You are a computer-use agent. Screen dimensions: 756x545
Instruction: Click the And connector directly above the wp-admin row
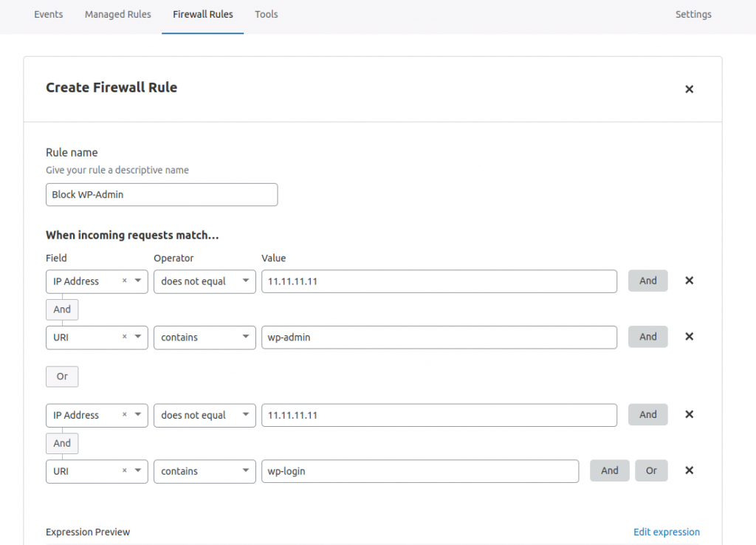[x=62, y=309]
